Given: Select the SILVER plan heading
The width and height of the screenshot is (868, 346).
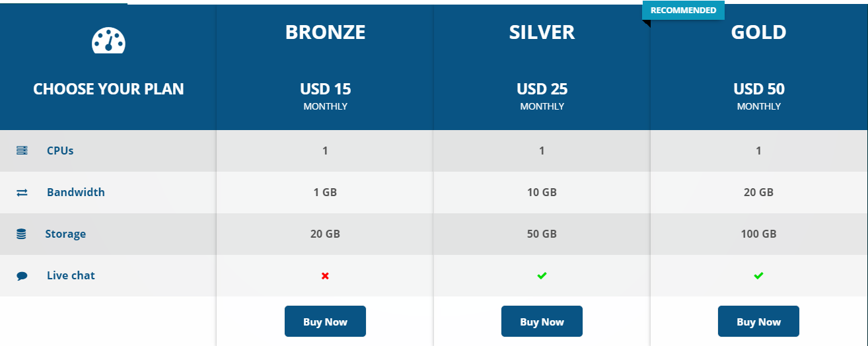Looking at the screenshot, I should click(542, 32).
